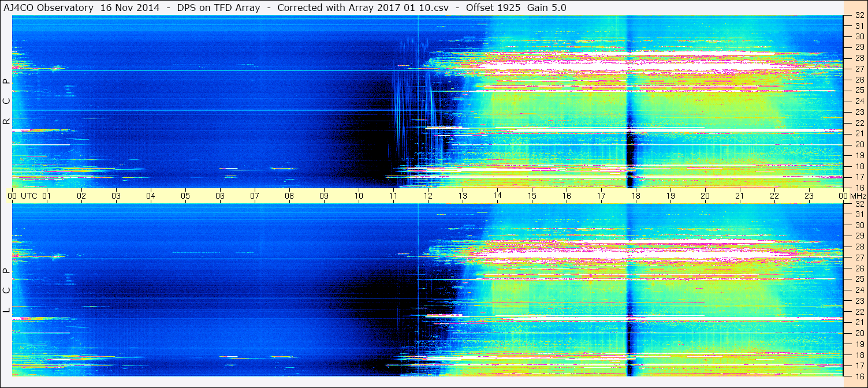Click the 25 MHz tick in the RCP panel

click(x=859, y=90)
